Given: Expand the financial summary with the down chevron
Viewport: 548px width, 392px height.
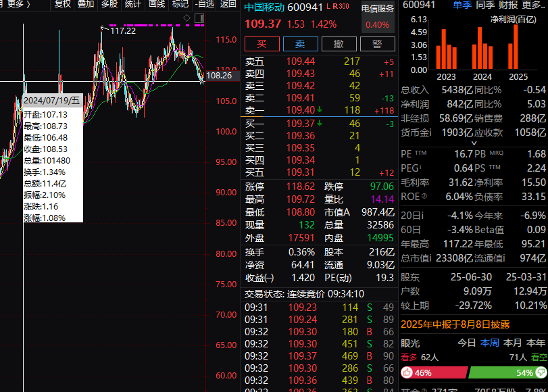Looking at the screenshot, I should pyautogui.click(x=474, y=143).
